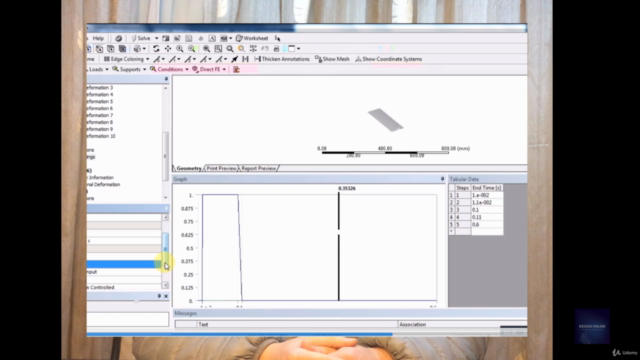
Task: Toggle Thicken Annotations
Action: pos(282,59)
